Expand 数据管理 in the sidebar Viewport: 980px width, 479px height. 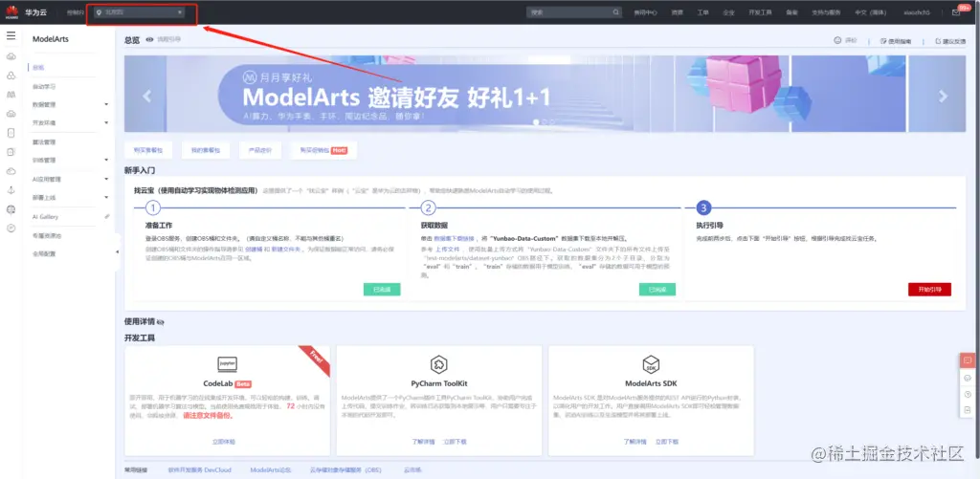[x=106, y=104]
